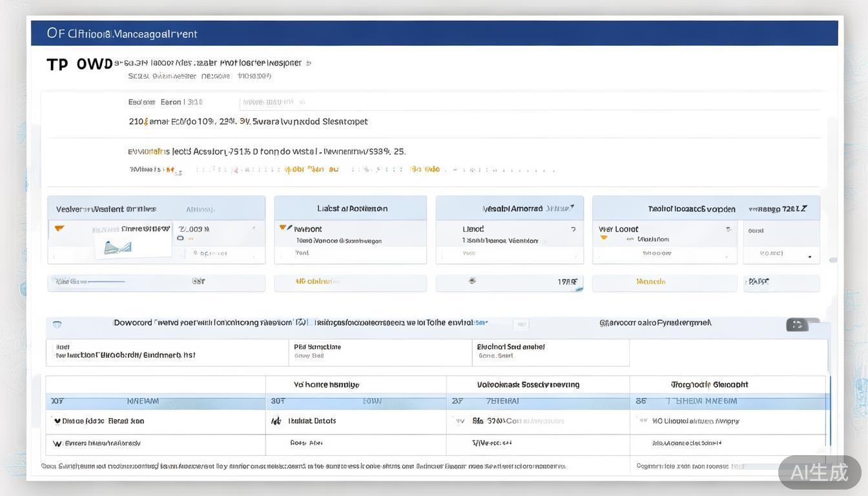Click the small round icon left of '19'
868x496 pixels.
coord(472,281)
